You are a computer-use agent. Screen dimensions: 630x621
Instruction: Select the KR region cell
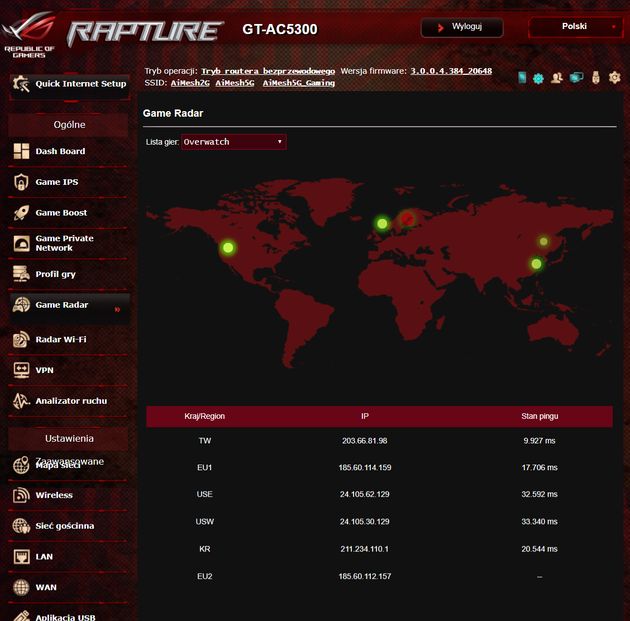click(x=205, y=549)
